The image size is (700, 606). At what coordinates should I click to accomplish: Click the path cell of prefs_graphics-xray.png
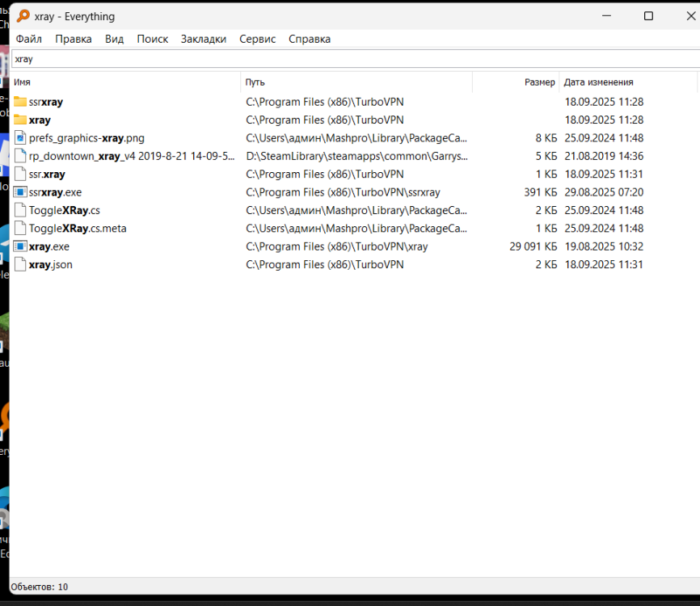(356, 138)
